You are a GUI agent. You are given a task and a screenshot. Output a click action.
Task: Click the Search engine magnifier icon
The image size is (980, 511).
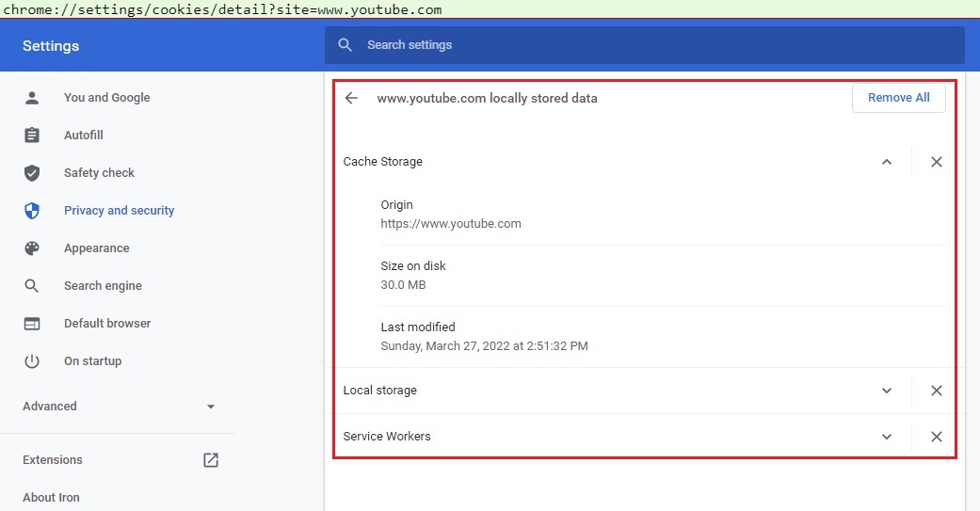(32, 286)
